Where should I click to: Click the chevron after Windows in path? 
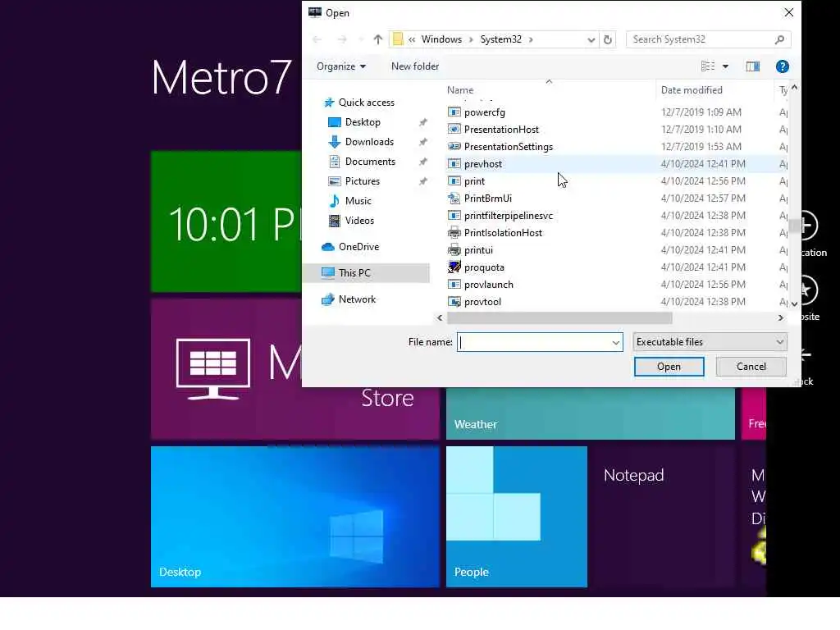[471, 39]
